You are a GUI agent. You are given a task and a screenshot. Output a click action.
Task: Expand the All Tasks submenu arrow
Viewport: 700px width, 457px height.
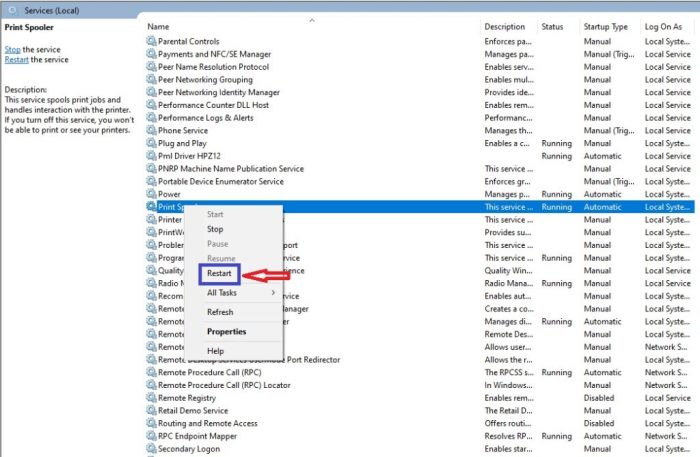pyautogui.click(x=274, y=293)
